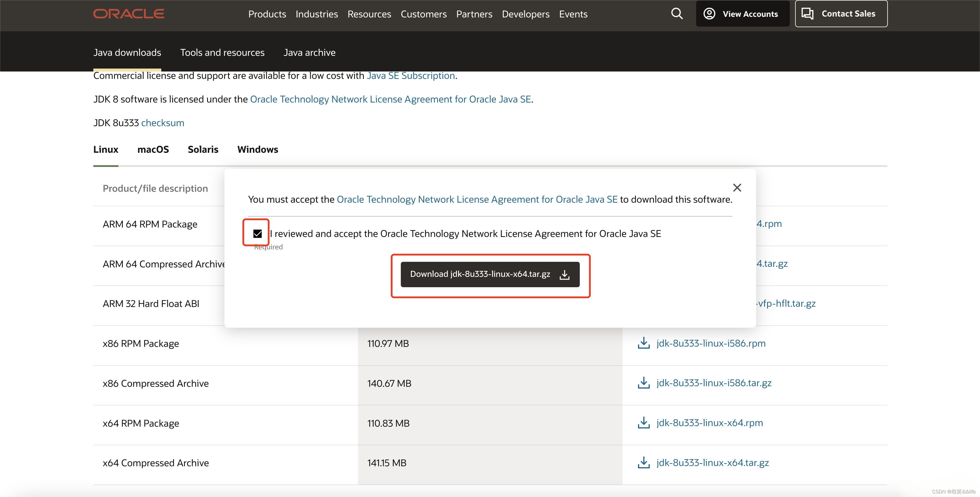This screenshot has width=980, height=497.
Task: Click the Required label under checkbox
Action: 268,247
